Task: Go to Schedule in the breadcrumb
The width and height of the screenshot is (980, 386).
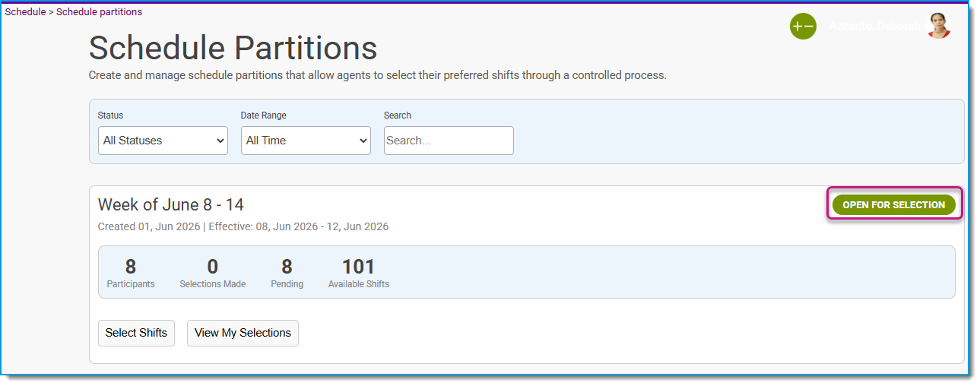Action: coord(25,12)
